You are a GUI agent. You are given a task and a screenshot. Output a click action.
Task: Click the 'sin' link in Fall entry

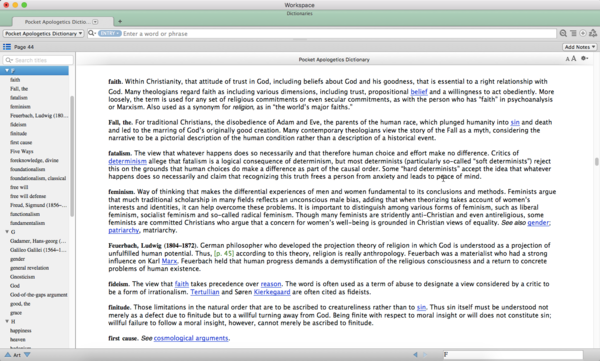515,122
